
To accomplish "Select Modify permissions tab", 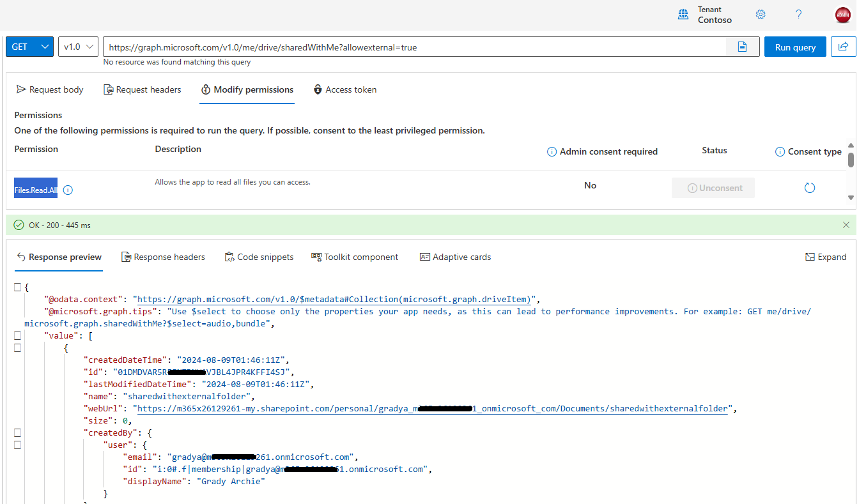I will pos(247,89).
